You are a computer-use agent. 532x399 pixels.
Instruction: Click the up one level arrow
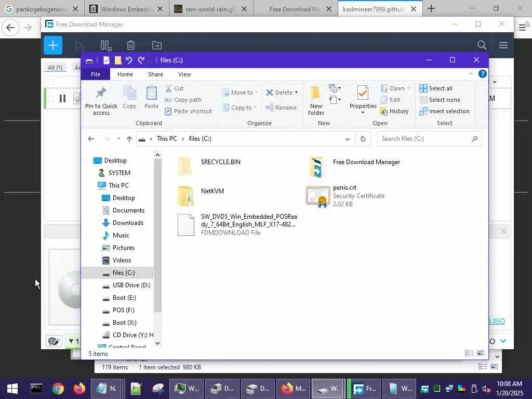[x=129, y=139]
